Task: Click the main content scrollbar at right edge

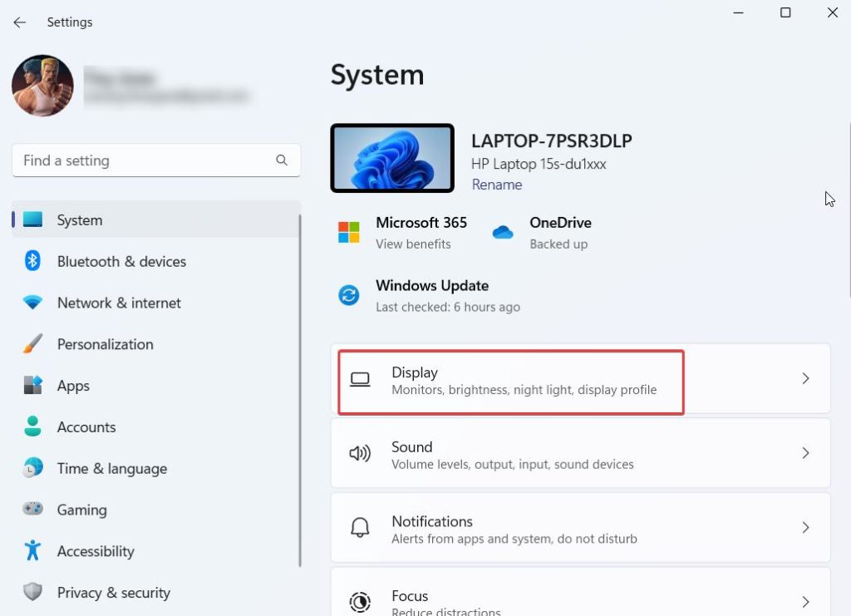Action: pyautogui.click(x=849, y=210)
